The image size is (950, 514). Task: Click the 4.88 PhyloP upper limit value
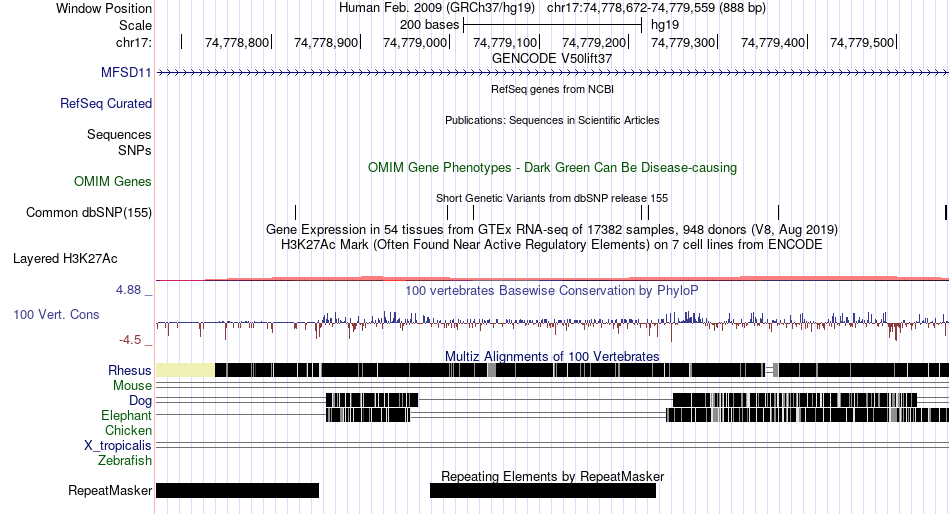pos(128,290)
